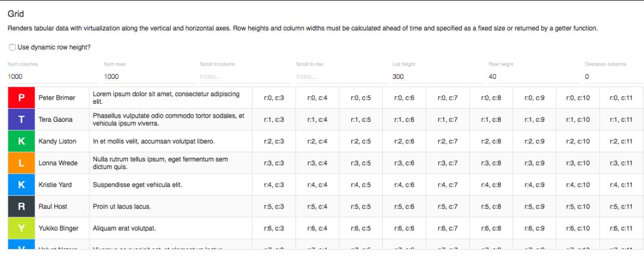Click the cell labeled r:0, c:3

tap(274, 97)
